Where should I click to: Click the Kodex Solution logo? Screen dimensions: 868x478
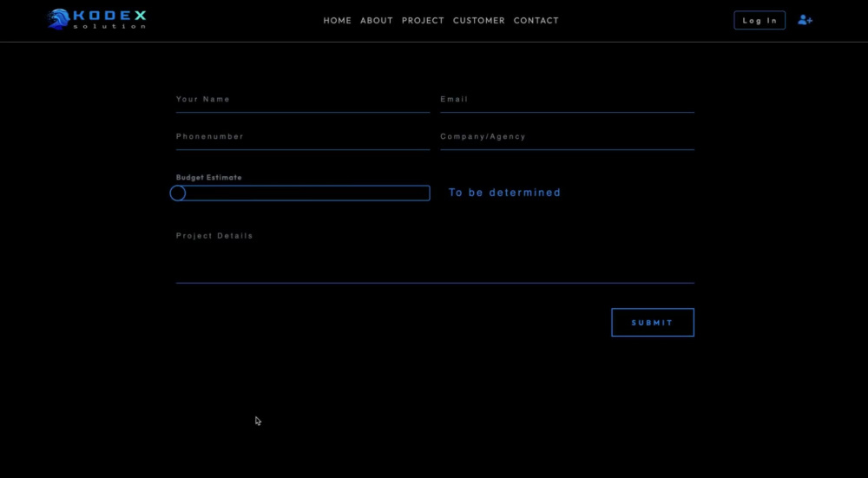click(x=96, y=19)
